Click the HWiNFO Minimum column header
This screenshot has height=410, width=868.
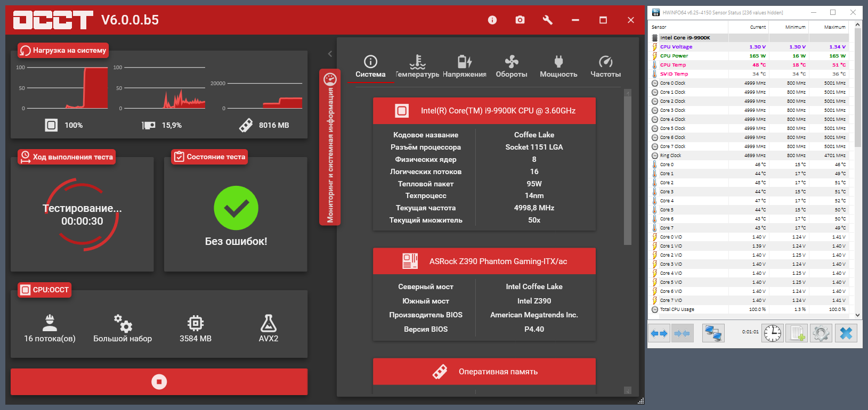pos(789,27)
